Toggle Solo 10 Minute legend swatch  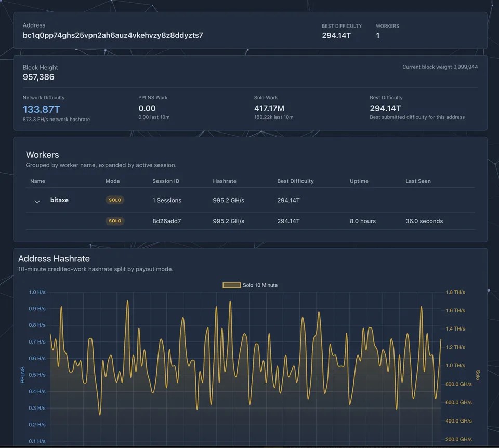click(x=231, y=285)
